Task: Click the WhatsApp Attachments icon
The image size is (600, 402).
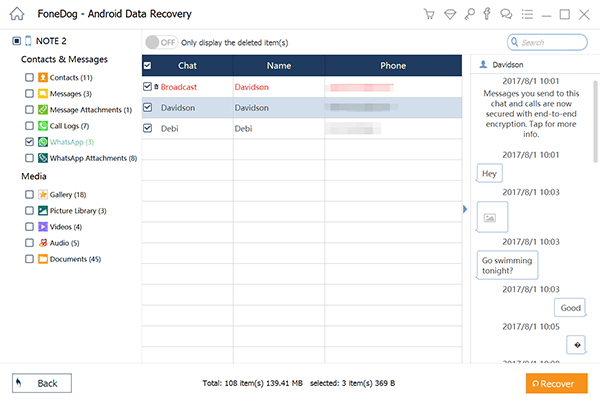Action: [x=43, y=158]
